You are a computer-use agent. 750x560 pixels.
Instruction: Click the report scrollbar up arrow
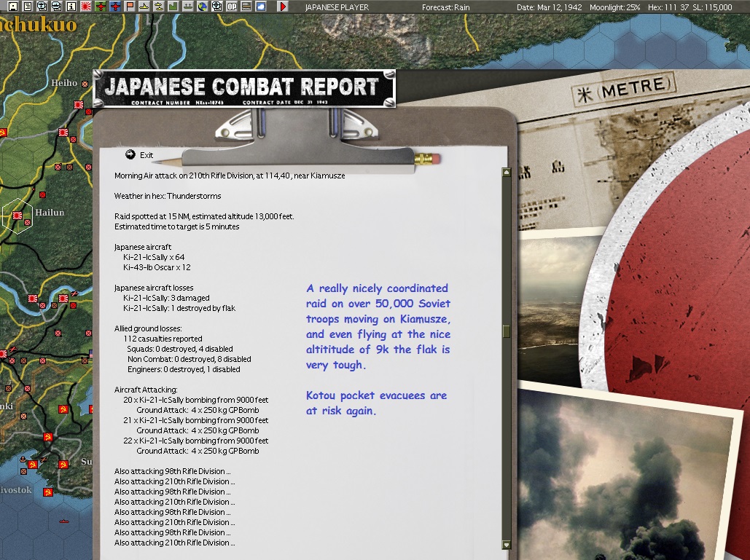click(x=507, y=172)
